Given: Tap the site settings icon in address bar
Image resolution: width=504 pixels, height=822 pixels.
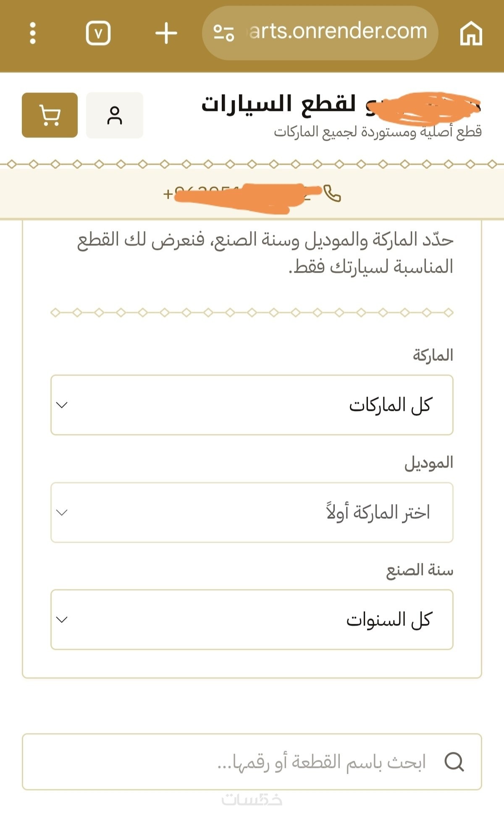Looking at the screenshot, I should (223, 33).
